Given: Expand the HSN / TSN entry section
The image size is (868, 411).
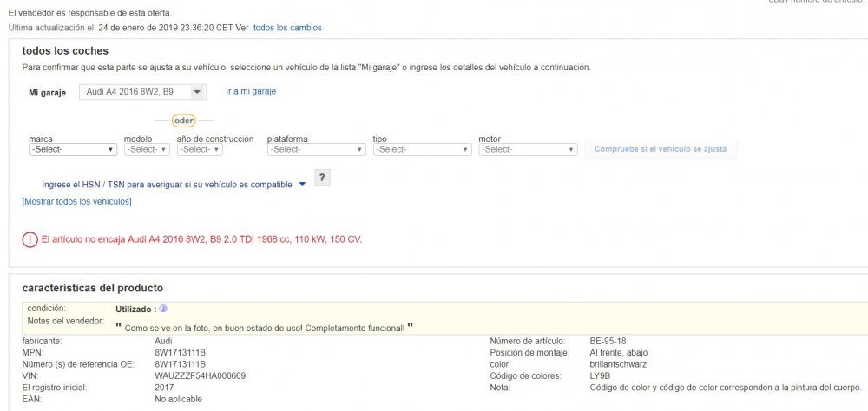Looking at the screenshot, I should (x=174, y=185).
